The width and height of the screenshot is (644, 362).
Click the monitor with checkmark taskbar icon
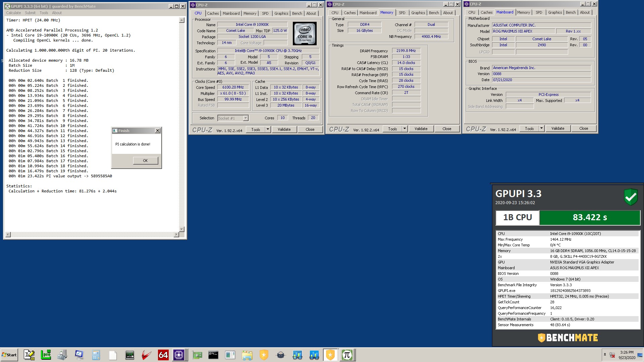click(79, 355)
